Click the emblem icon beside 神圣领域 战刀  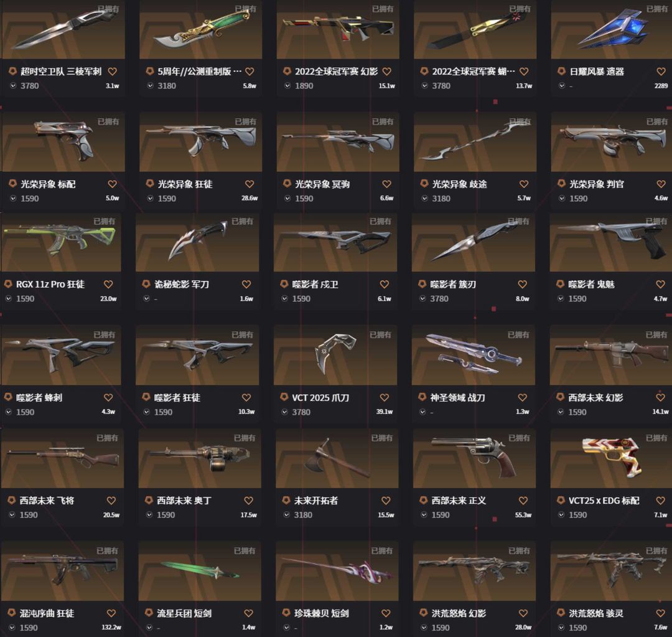tap(422, 397)
